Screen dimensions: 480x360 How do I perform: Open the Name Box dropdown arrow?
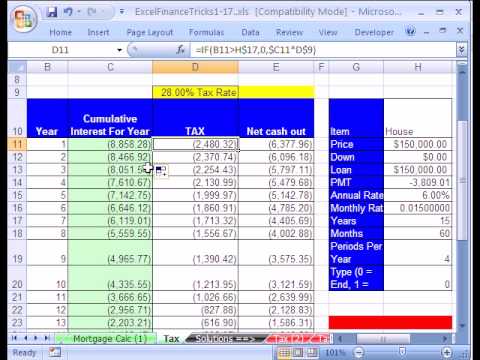point(119,50)
